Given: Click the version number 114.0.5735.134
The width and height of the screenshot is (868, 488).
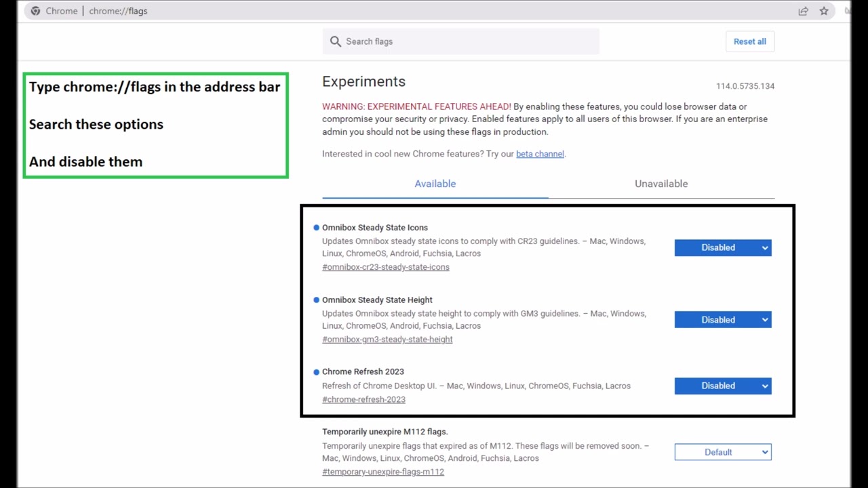Looking at the screenshot, I should pos(745,86).
